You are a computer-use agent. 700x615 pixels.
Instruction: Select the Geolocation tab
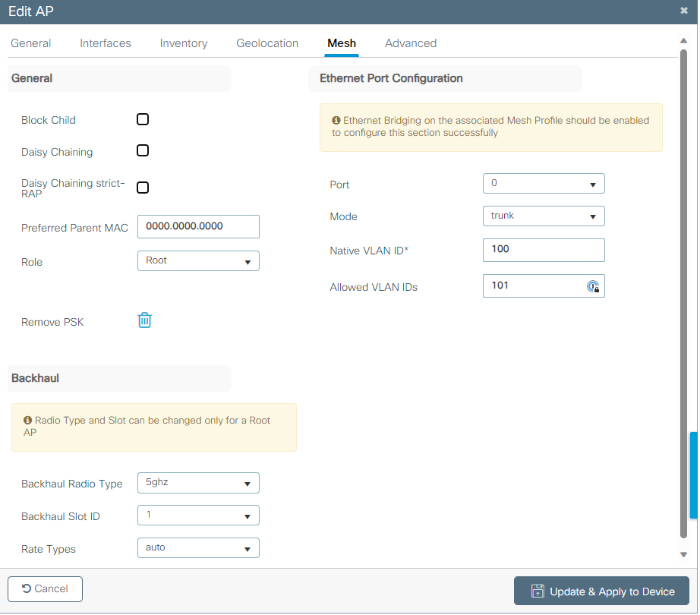click(267, 43)
